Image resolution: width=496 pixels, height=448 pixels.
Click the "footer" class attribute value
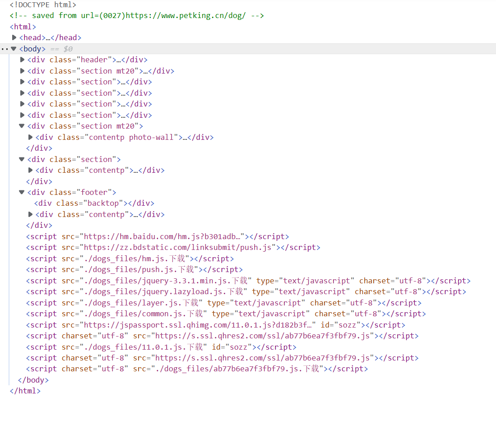tap(94, 192)
